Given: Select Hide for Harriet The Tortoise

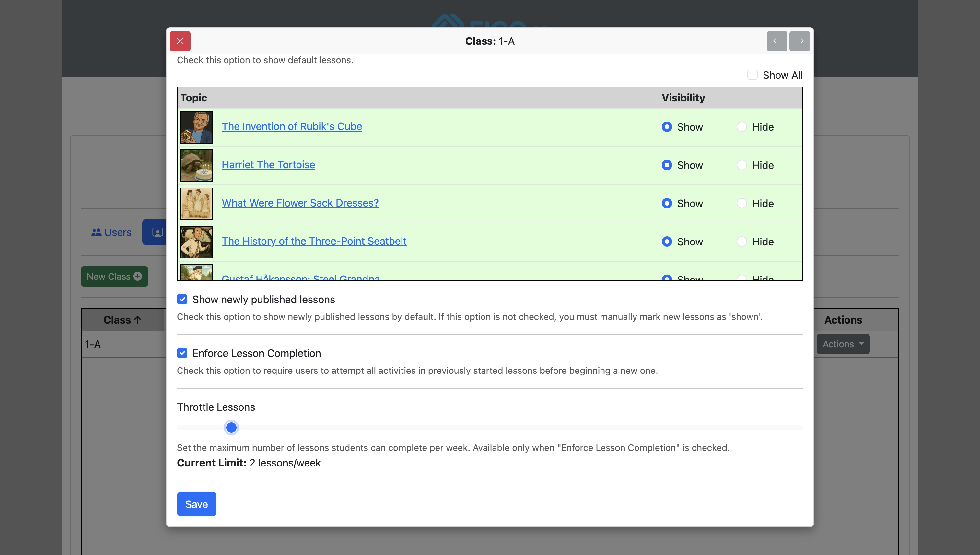Looking at the screenshot, I should click(x=741, y=165).
